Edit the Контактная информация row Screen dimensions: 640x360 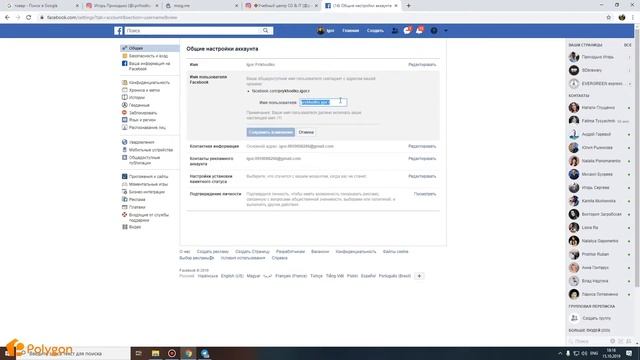[x=422, y=146]
